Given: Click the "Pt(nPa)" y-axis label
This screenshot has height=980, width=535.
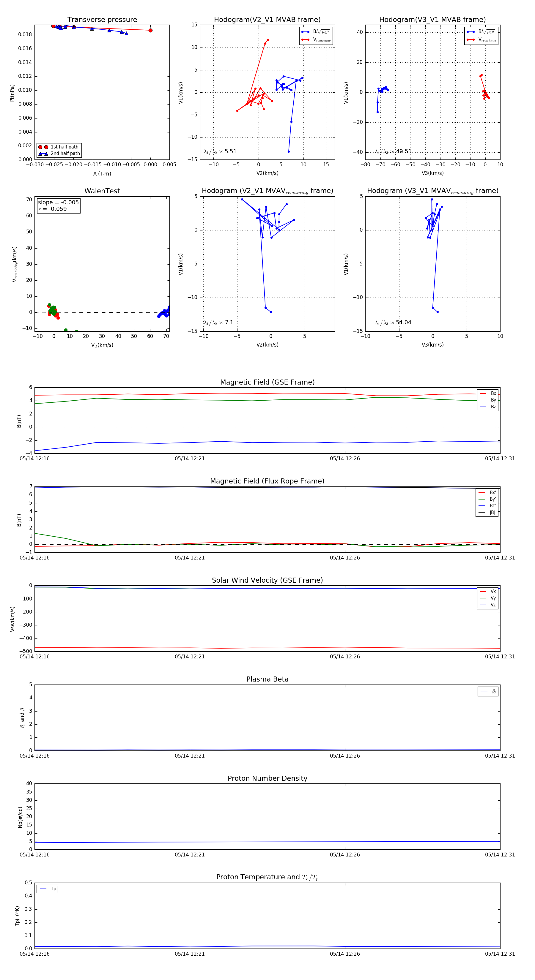Looking at the screenshot, I should [12, 93].
